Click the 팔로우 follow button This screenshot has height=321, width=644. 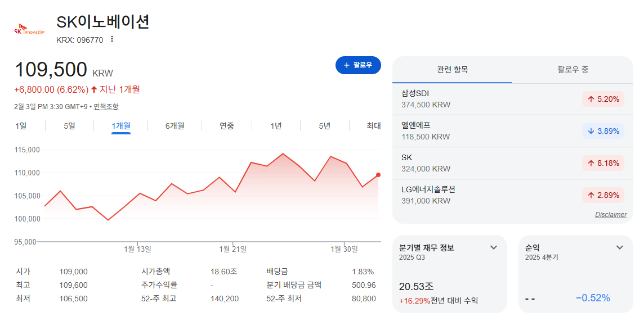(x=358, y=65)
